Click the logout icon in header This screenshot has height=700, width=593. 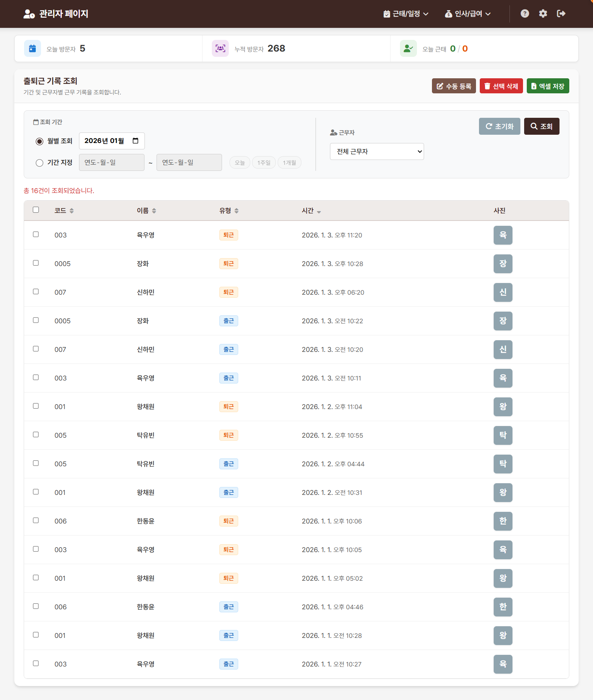561,14
